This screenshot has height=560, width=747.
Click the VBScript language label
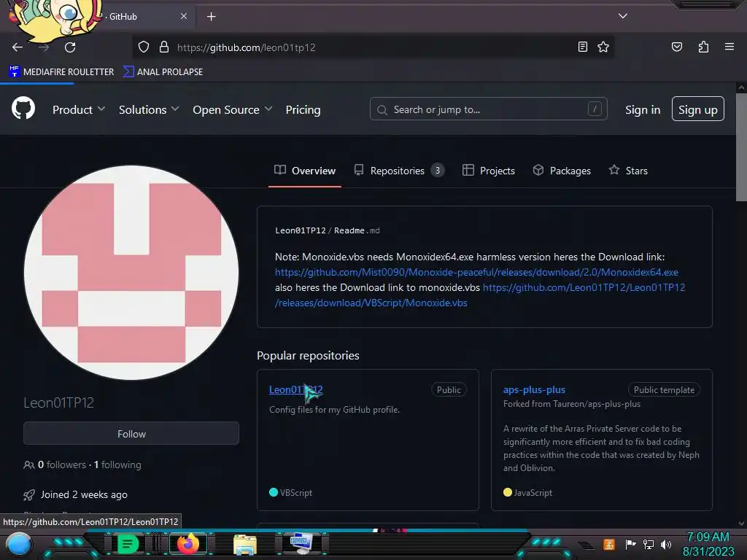pyautogui.click(x=296, y=492)
